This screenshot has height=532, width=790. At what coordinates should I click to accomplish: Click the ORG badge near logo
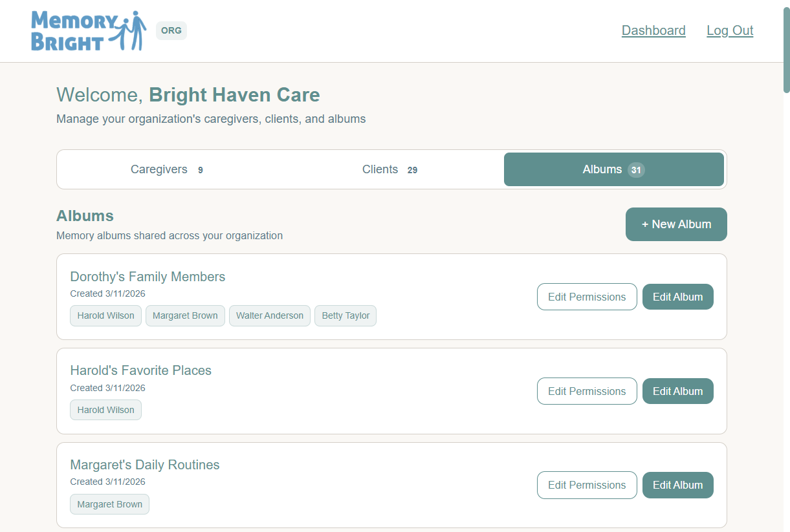(x=171, y=30)
